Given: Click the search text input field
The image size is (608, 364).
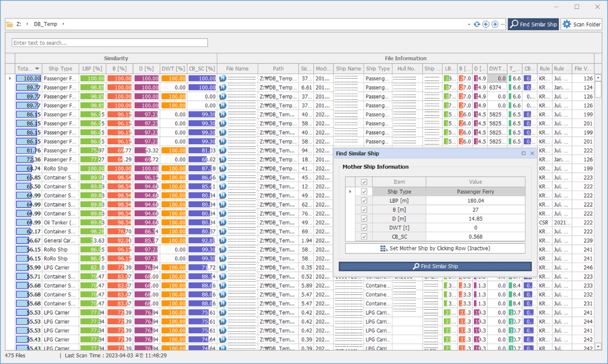Looking at the screenshot, I should (x=110, y=43).
